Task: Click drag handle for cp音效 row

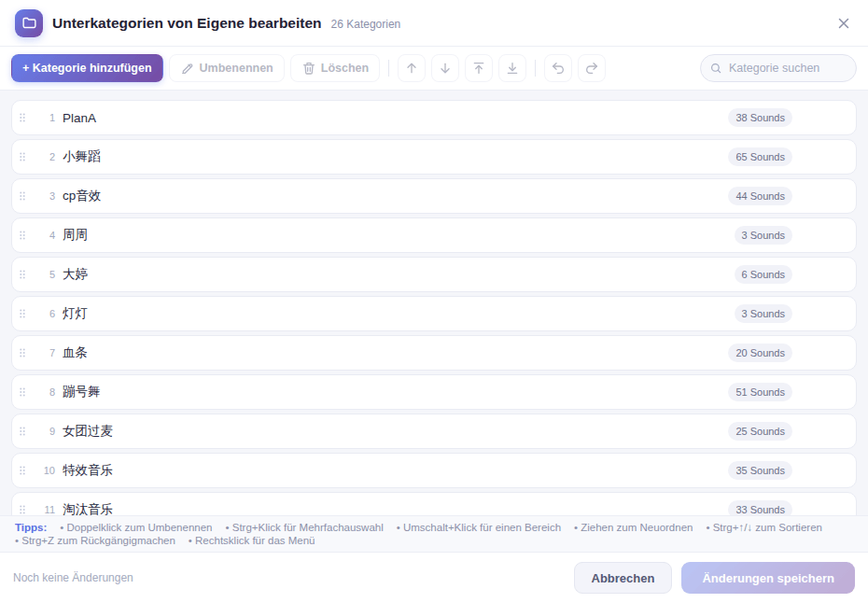Action: pos(22,196)
